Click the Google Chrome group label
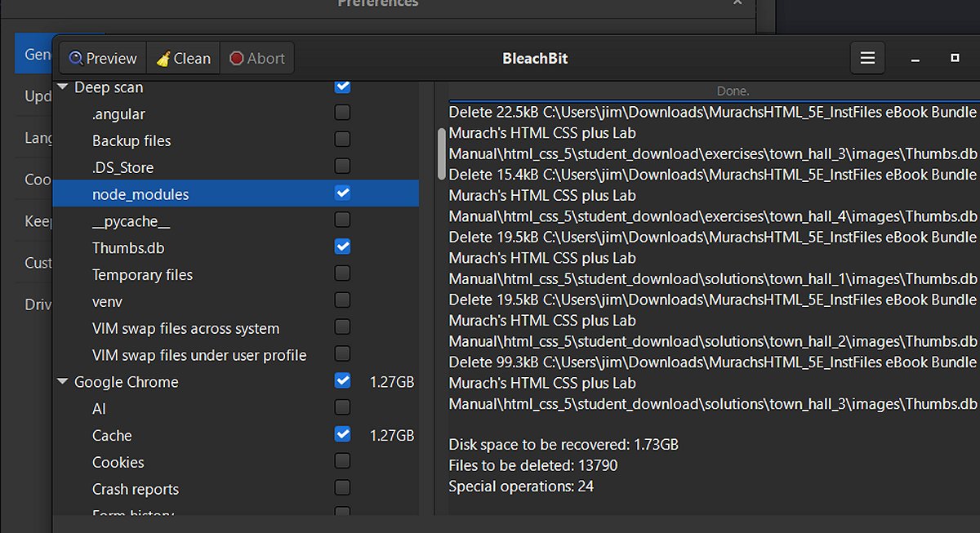 click(x=126, y=382)
